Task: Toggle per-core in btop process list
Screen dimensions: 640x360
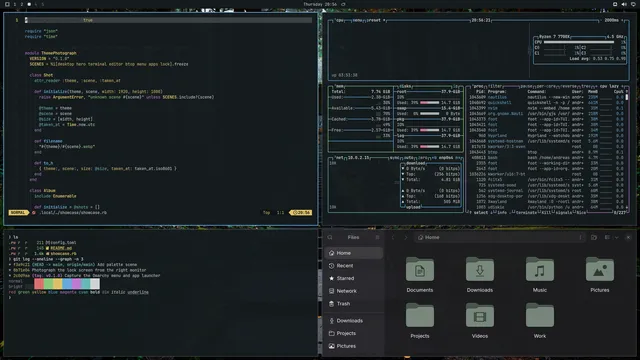Action: pos(547,87)
